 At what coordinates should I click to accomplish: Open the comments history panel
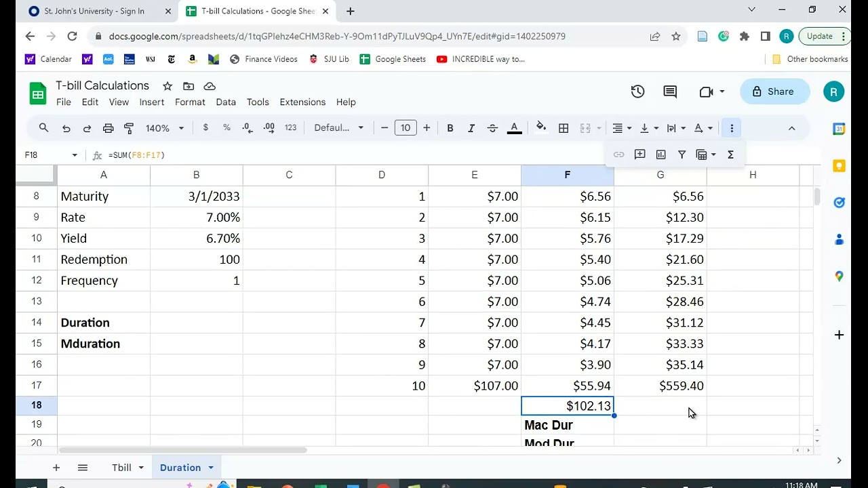(670, 91)
